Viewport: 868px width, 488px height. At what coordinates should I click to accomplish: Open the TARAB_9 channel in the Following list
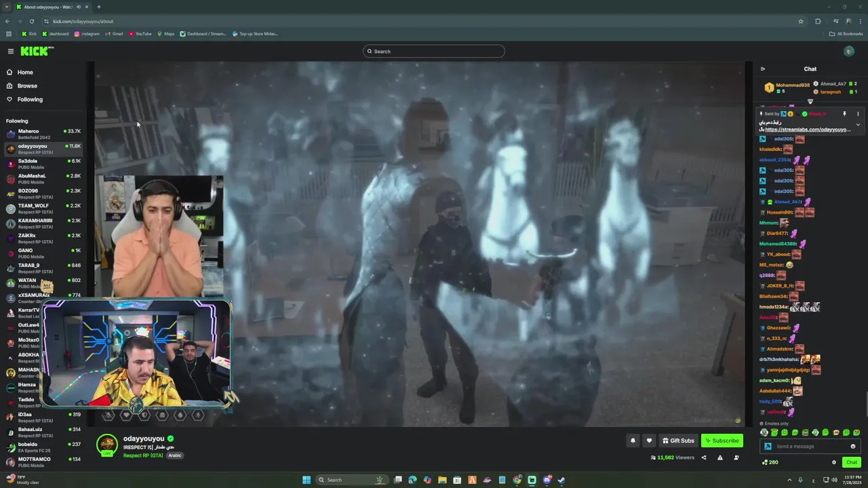click(x=42, y=268)
